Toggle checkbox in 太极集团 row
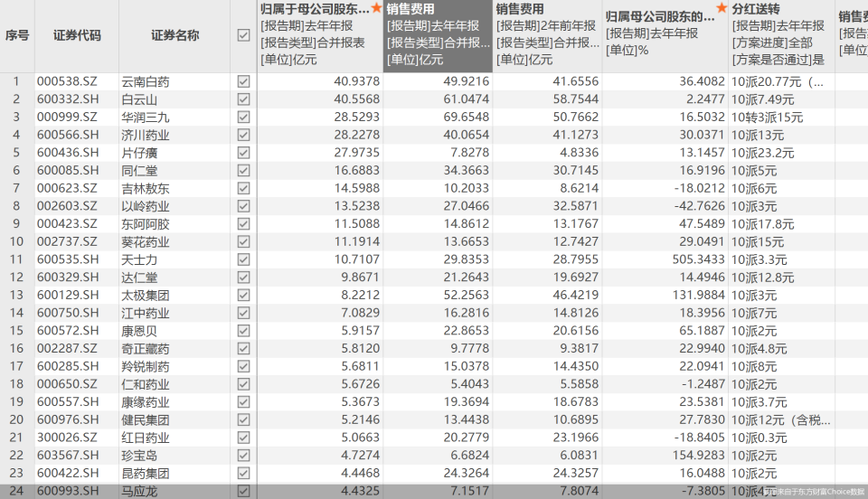The image size is (868, 499). coord(243,295)
